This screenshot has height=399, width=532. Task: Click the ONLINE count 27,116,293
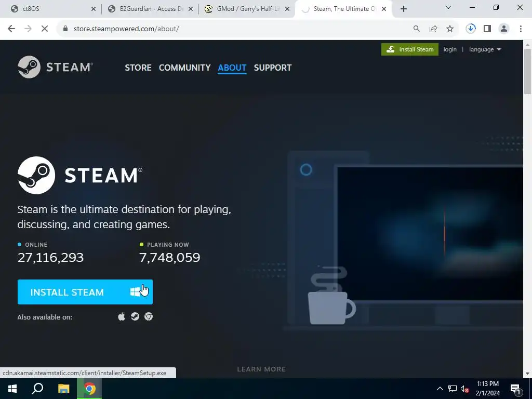click(50, 258)
